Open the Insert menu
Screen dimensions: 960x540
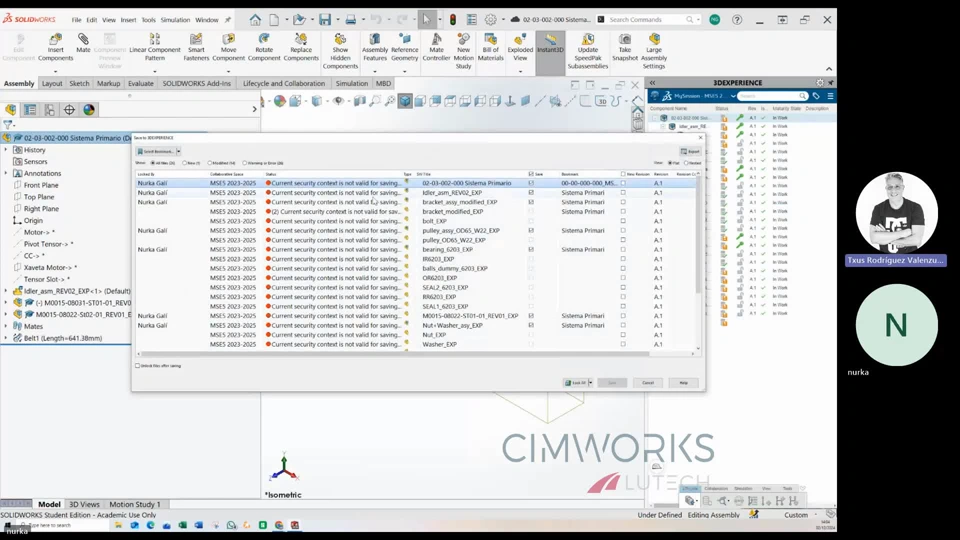(128, 20)
